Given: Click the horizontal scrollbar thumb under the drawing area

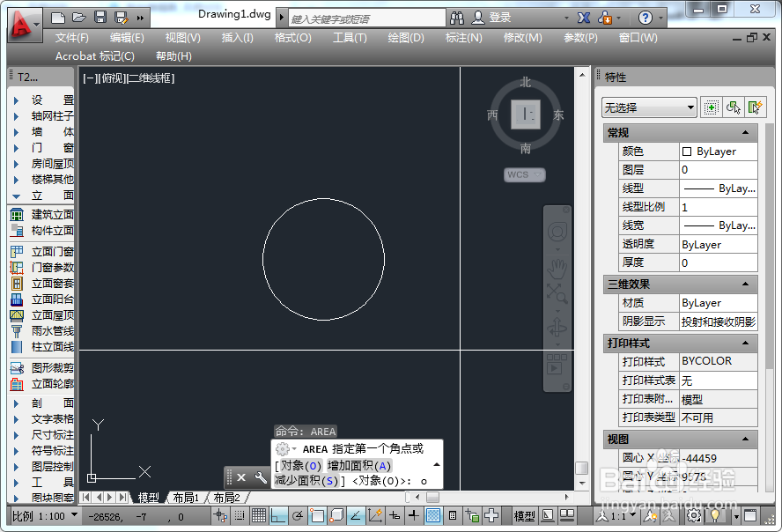Looking at the screenshot, I should click(433, 497).
